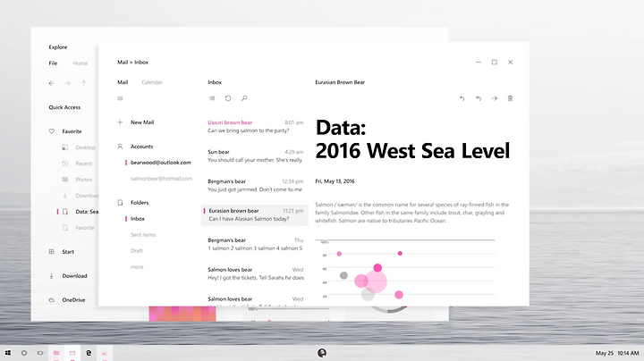Open the Home tab in Explore
The height and width of the screenshot is (361, 644).
80,63
